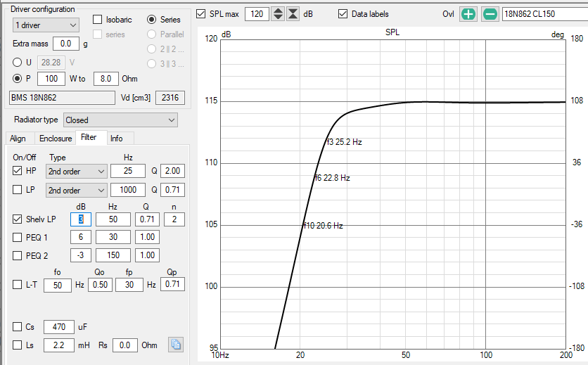
Task: Click the f3 25.2 Hz data label
Action: (x=344, y=142)
